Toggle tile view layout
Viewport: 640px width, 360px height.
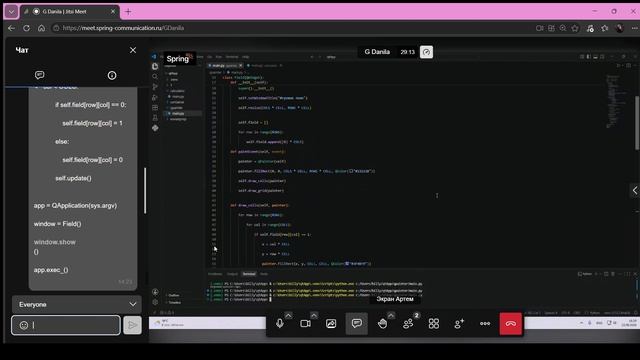(x=434, y=324)
